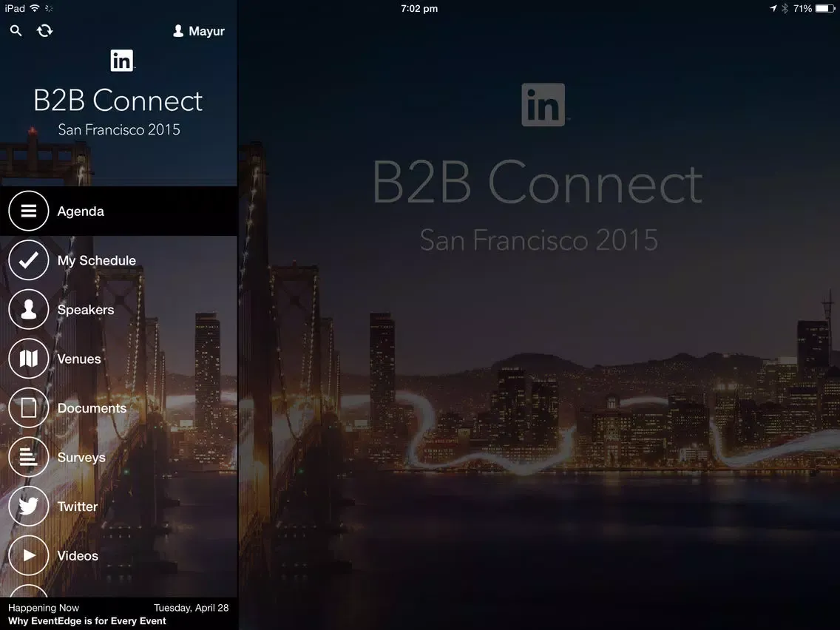Image resolution: width=840 pixels, height=630 pixels.
Task: Click the Surveys lines icon
Action: click(x=28, y=458)
